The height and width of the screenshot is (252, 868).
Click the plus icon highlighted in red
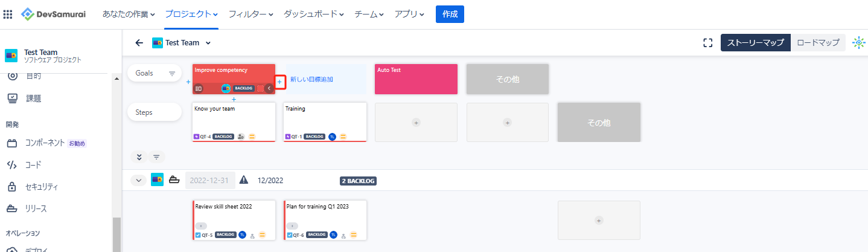pyautogui.click(x=279, y=82)
